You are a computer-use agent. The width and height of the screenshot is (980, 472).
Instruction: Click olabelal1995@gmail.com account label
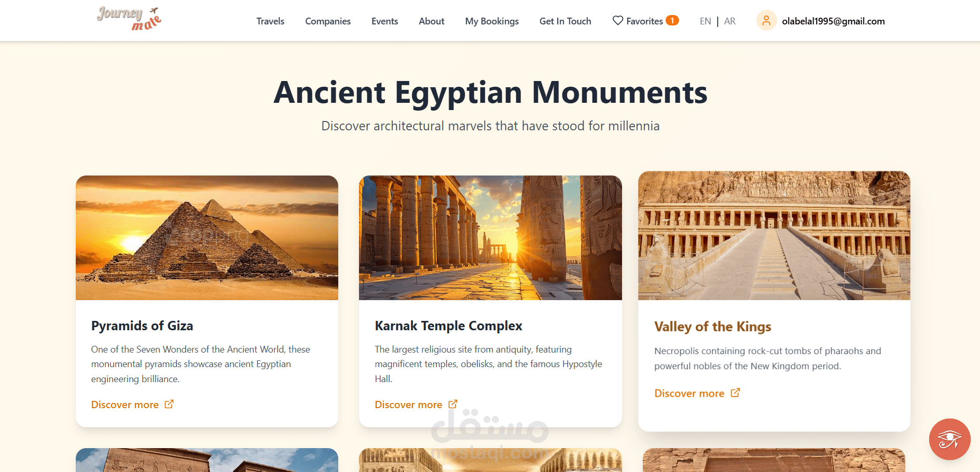tap(833, 21)
